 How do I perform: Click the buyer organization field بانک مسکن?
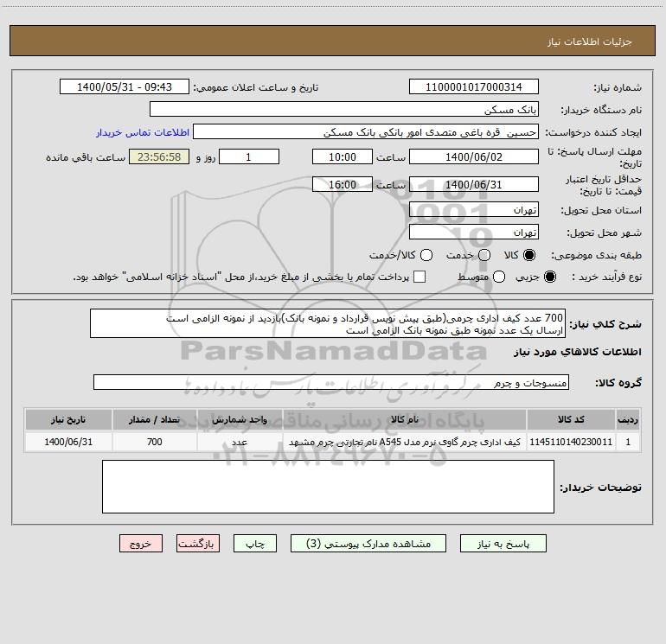coord(344,109)
